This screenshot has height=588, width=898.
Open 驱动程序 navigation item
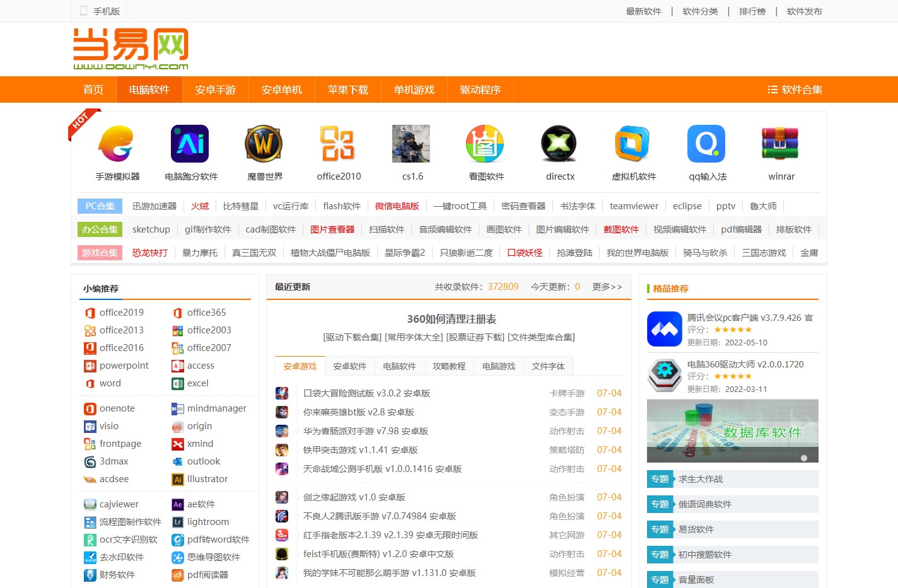481,89
